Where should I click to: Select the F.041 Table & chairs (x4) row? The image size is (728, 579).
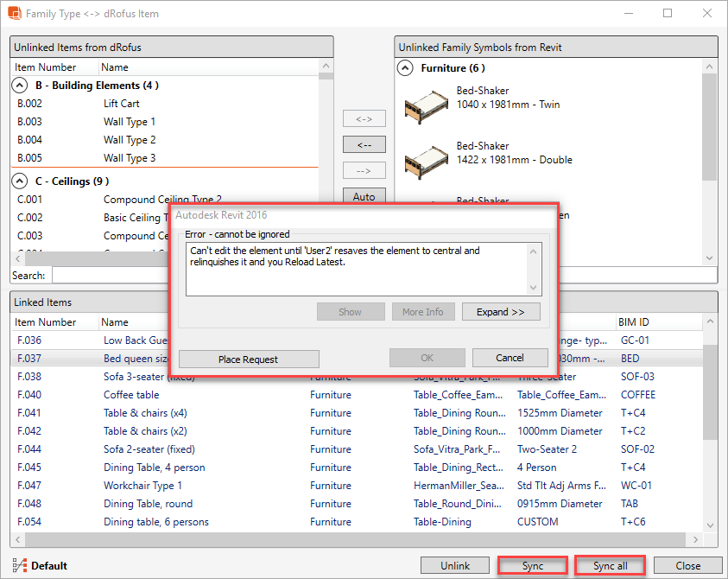[x=136, y=413]
